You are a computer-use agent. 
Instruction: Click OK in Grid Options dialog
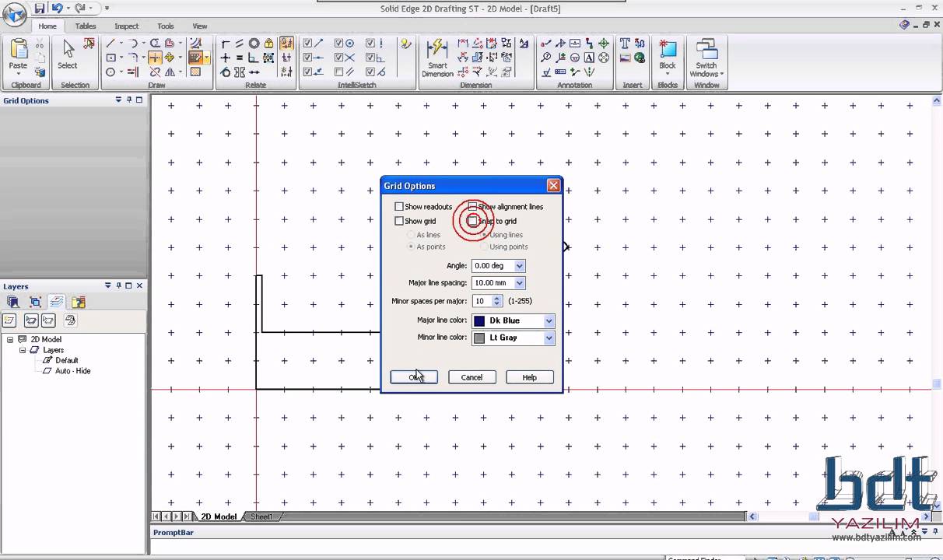pyautogui.click(x=414, y=377)
